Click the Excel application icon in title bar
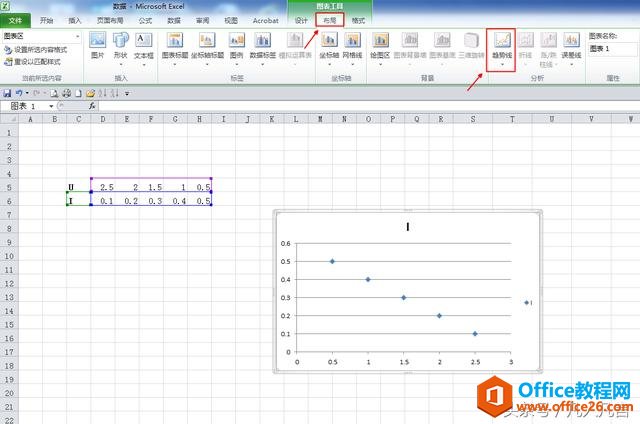640x424 pixels. (6, 6)
